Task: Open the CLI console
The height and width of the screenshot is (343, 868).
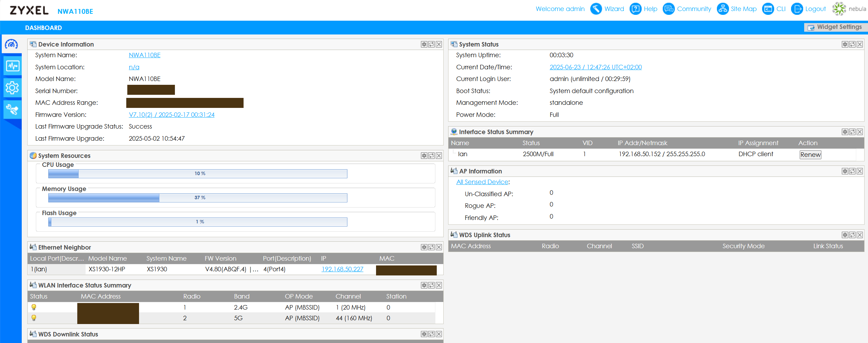Action: (774, 9)
